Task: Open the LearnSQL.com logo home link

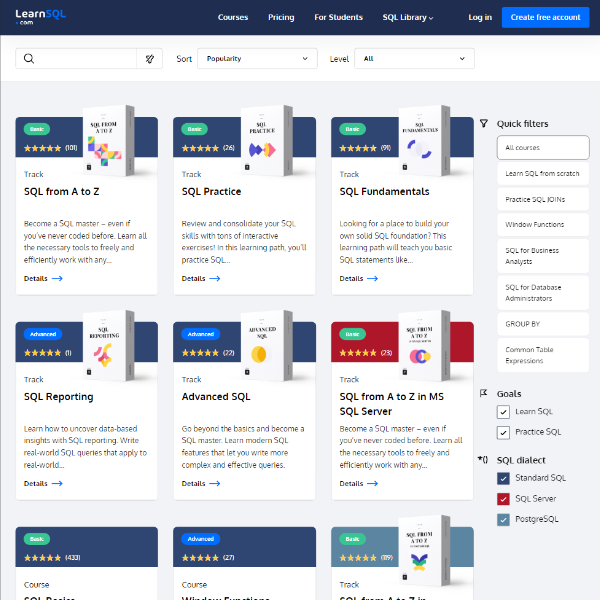Action: click(x=40, y=17)
